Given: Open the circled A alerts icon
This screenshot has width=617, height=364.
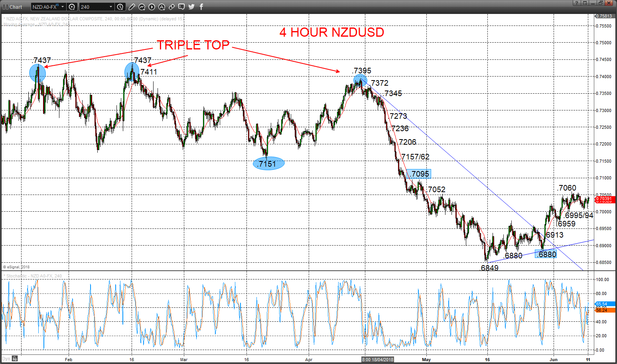Looking at the screenshot, I should click(162, 7).
